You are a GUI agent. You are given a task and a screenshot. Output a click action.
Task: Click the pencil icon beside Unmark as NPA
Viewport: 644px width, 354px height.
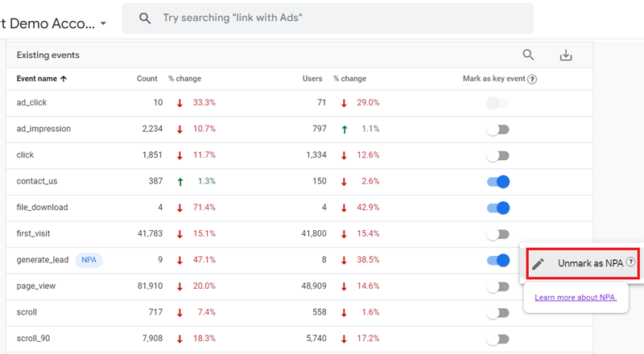(538, 264)
